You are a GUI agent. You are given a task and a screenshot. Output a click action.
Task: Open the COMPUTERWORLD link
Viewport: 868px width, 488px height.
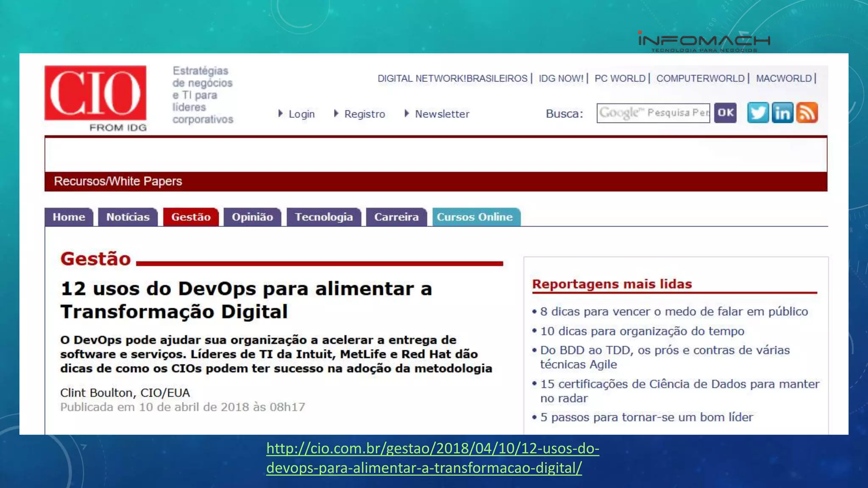pyautogui.click(x=701, y=78)
